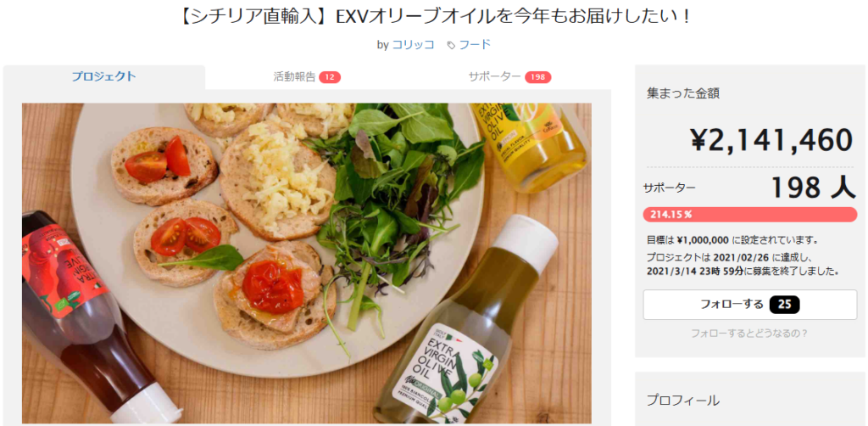Click the プロフィール section heading
This screenshot has height=426, width=868.
(x=683, y=401)
